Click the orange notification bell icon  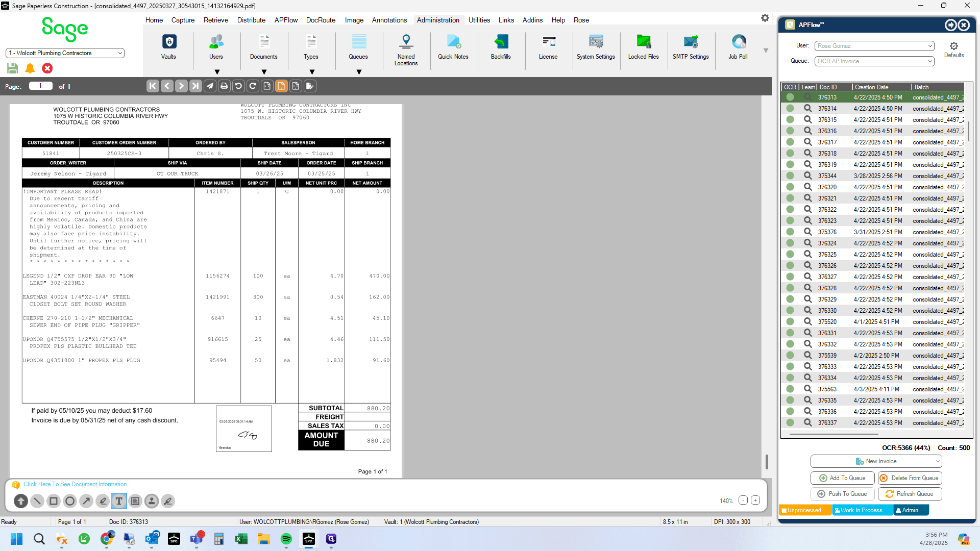click(x=30, y=68)
